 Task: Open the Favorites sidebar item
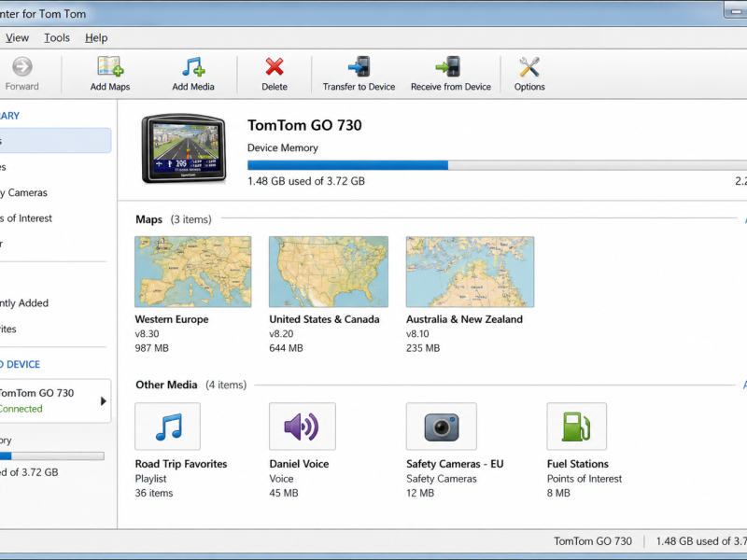tap(8, 329)
